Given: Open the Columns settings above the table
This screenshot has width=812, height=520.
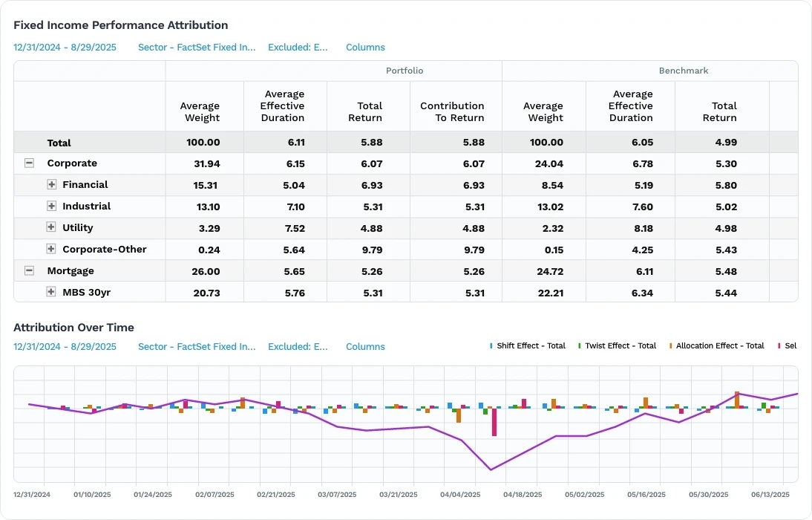Looking at the screenshot, I should [x=365, y=47].
